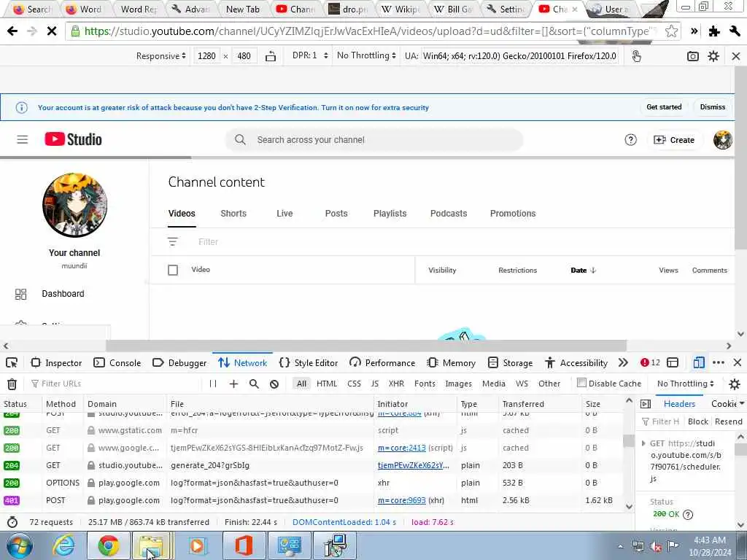Filter requests by JS type
Screen dimensions: 747x560
pos(375,384)
